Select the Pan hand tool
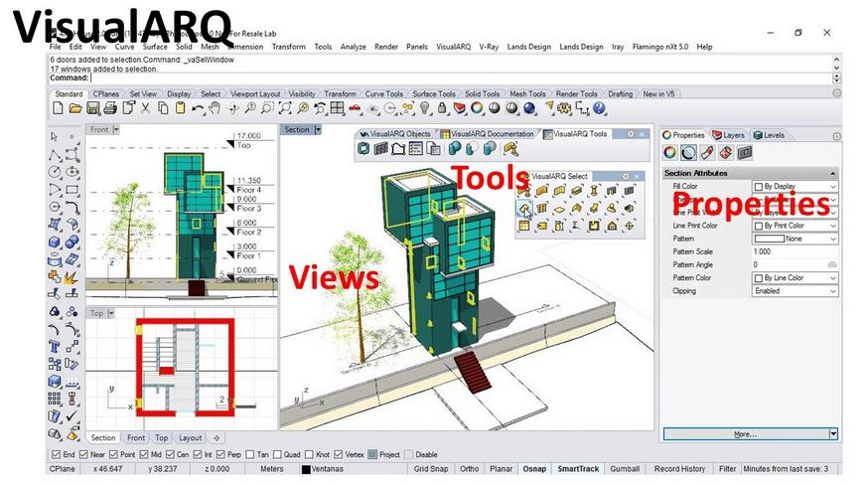The image size is (868, 486). [216, 108]
